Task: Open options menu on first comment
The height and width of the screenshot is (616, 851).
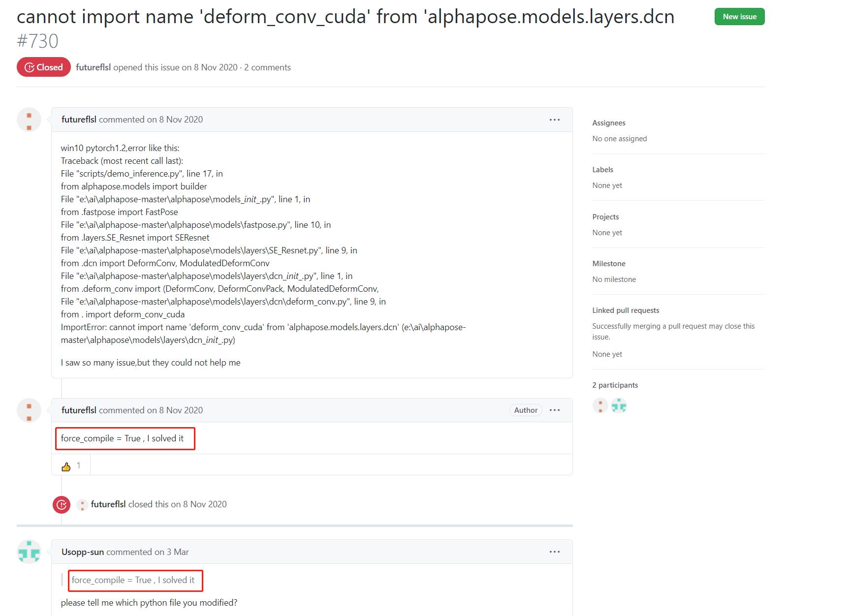Action: tap(555, 120)
